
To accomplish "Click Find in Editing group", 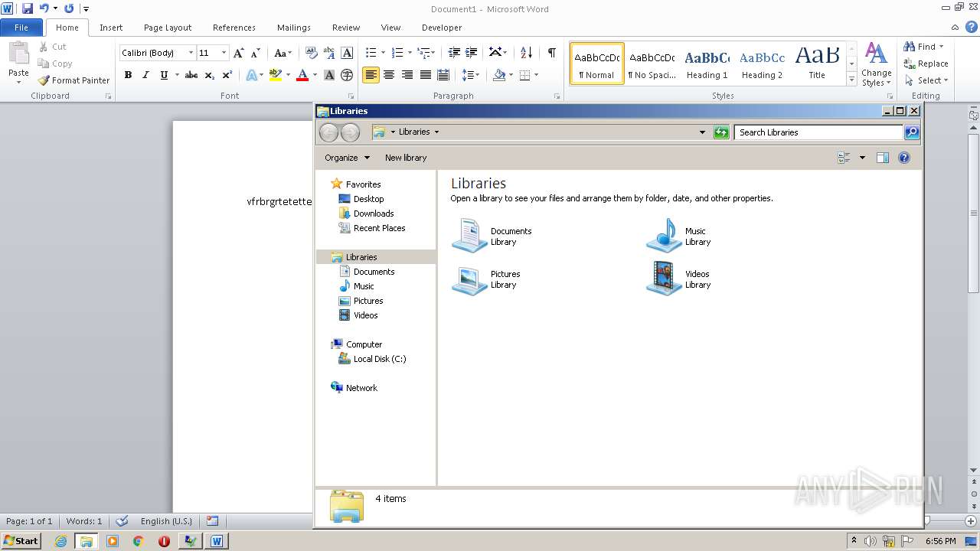I will (x=922, y=47).
